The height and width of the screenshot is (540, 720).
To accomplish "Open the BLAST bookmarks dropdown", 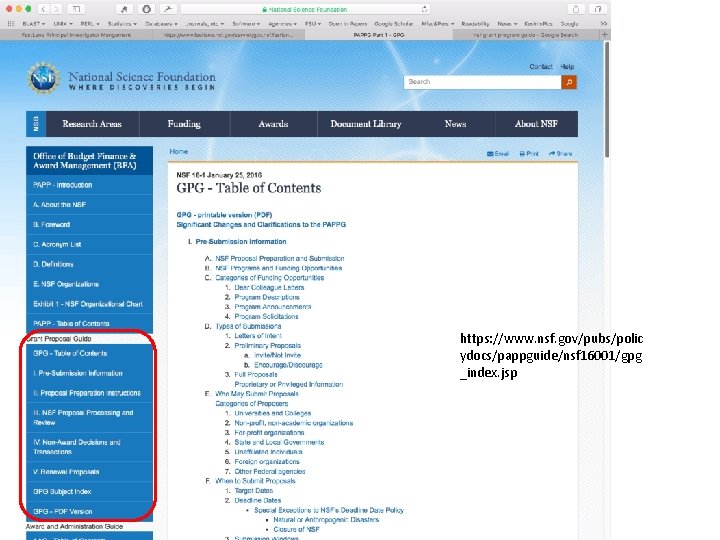I will click(34, 23).
